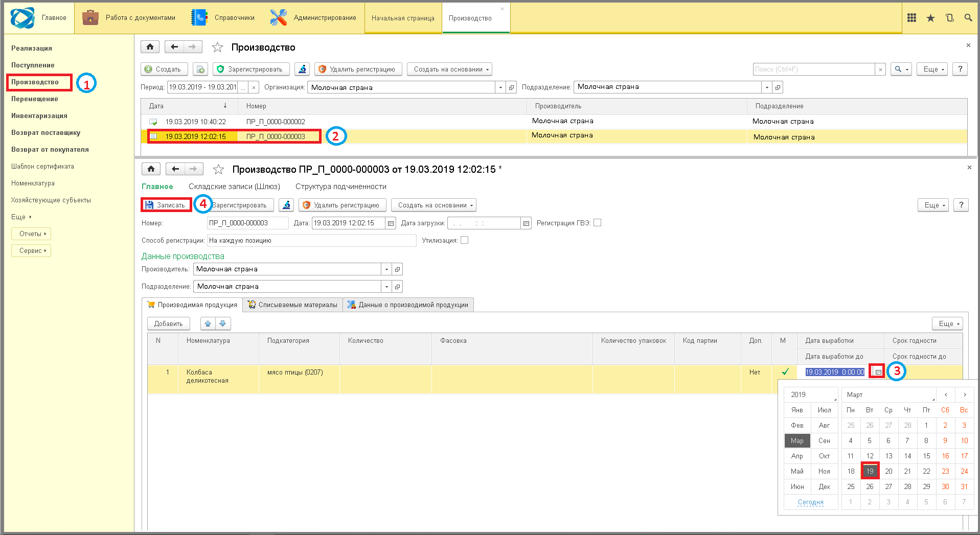Viewport: 980px width, 535px height.
Task: Select day 20 in the March calendar
Action: [x=888, y=471]
